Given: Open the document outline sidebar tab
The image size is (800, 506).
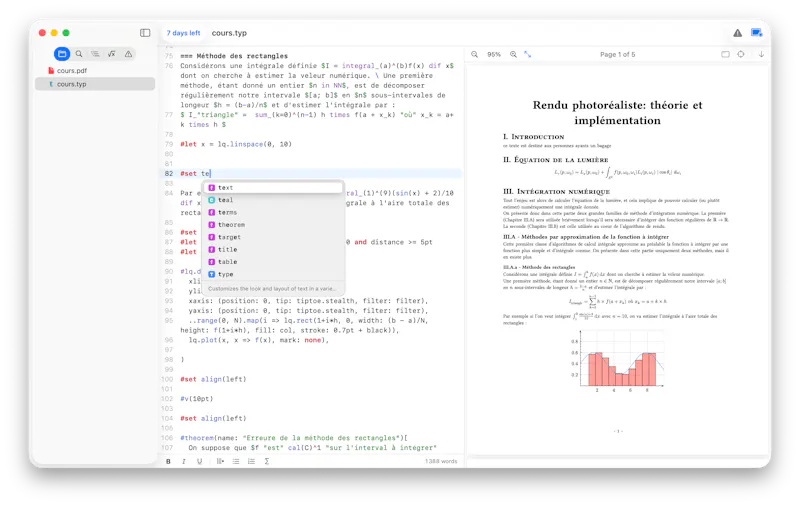Looking at the screenshot, I should 95,54.
